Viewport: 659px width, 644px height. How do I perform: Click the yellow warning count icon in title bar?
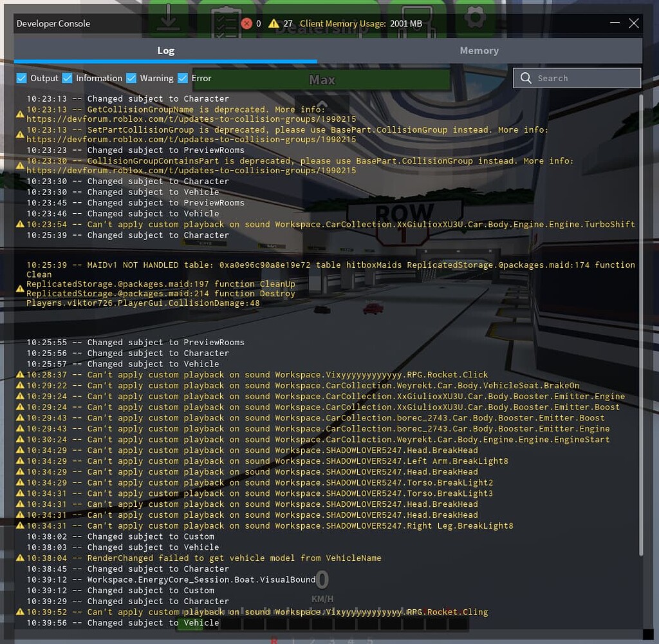click(x=274, y=24)
